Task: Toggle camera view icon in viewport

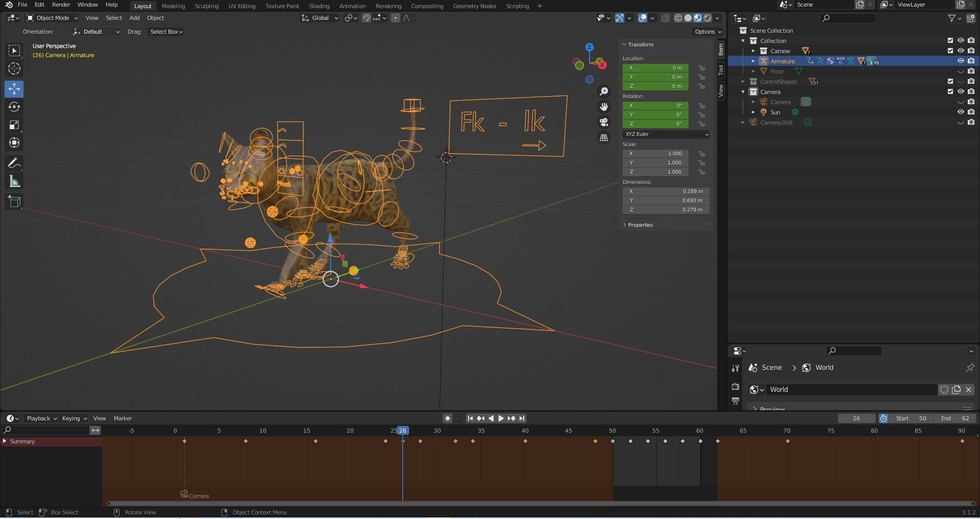Action: [604, 123]
